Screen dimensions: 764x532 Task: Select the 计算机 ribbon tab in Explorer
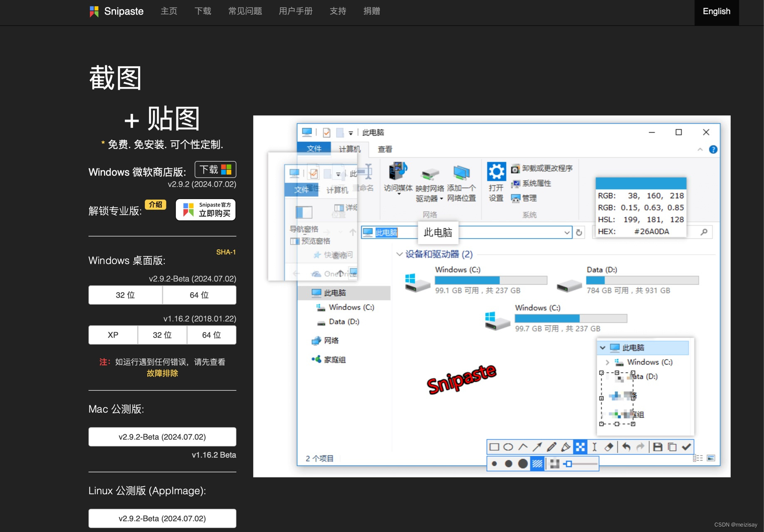click(350, 149)
